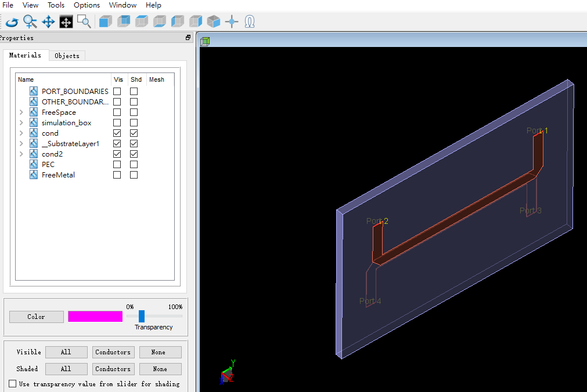This screenshot has width=587, height=392.
Task: Choose the pan move tool
Action: pyautogui.click(x=48, y=21)
